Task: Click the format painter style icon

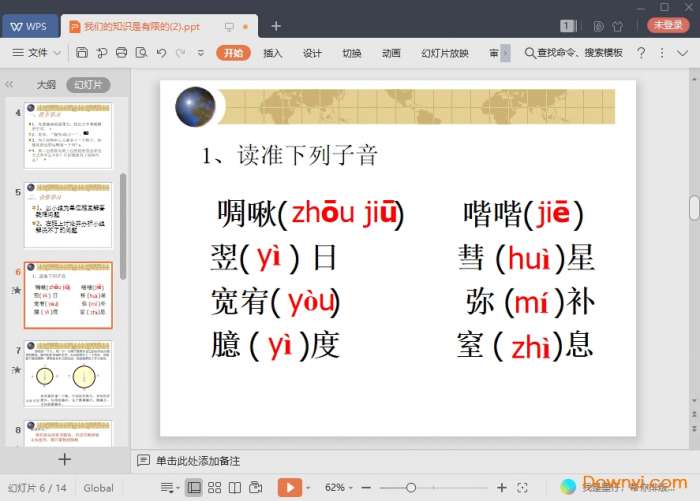Action: 101,53
